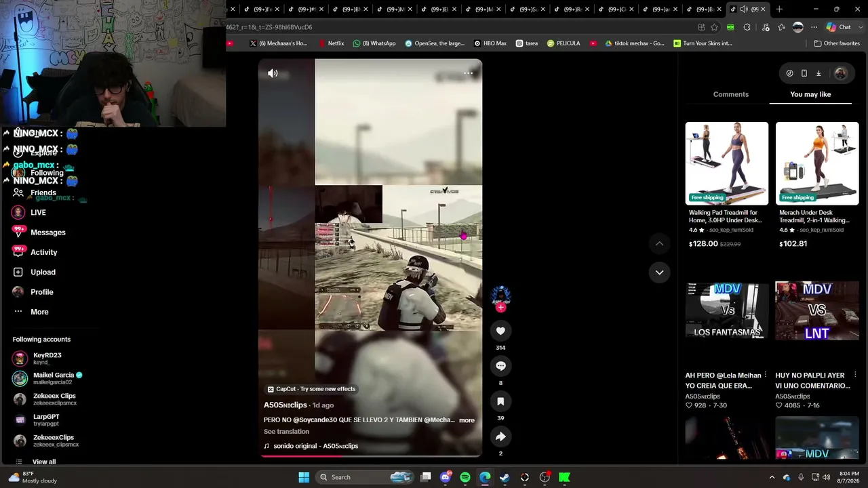Open the Other favorites folder
Screen dimensions: 868x488
pyautogui.click(x=837, y=43)
